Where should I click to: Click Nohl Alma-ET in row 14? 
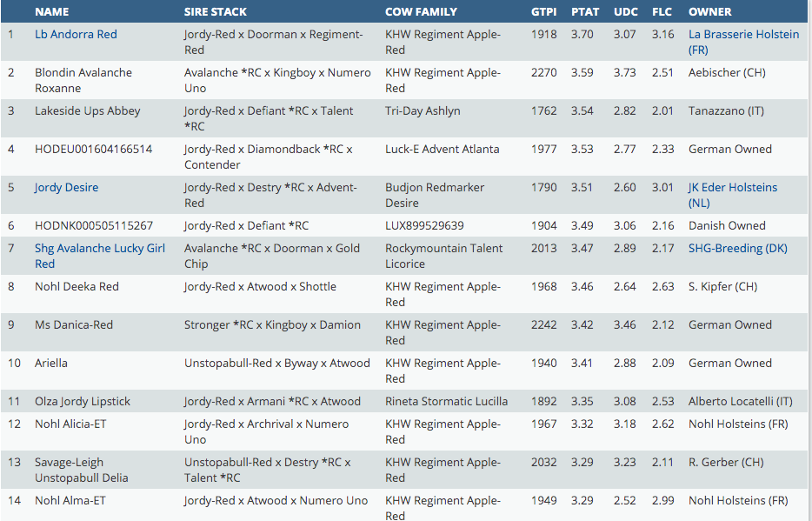pos(70,501)
